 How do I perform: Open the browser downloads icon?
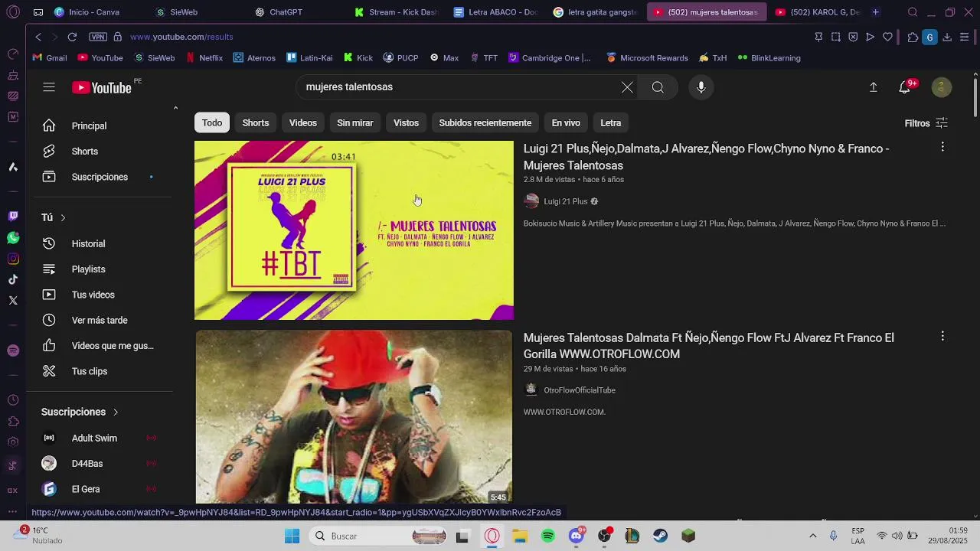pyautogui.click(x=947, y=37)
